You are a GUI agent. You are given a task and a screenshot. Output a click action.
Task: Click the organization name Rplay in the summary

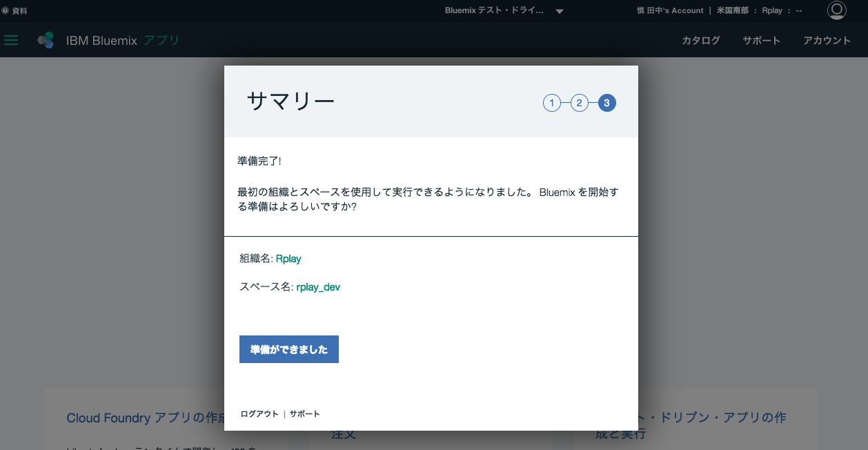[x=288, y=259]
